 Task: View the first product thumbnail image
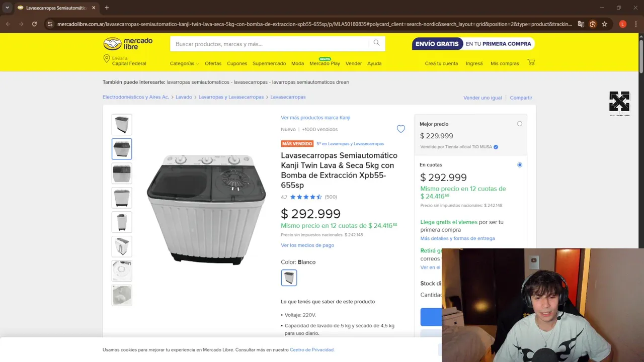[x=122, y=124]
